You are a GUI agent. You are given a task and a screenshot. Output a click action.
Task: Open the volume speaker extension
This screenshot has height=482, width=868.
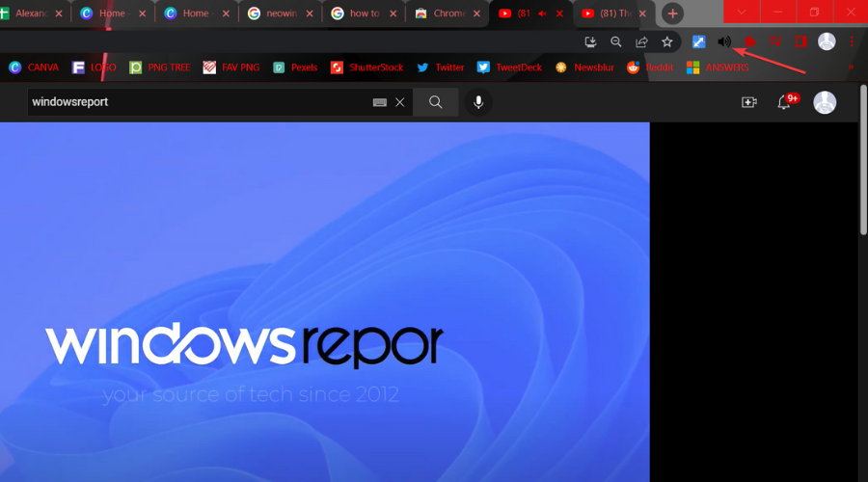coord(724,42)
